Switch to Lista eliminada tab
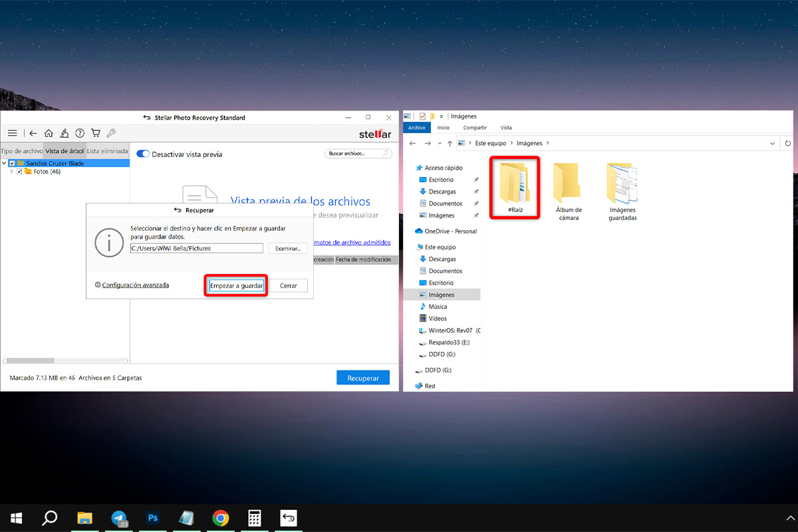The width and height of the screenshot is (798, 532). (107, 151)
